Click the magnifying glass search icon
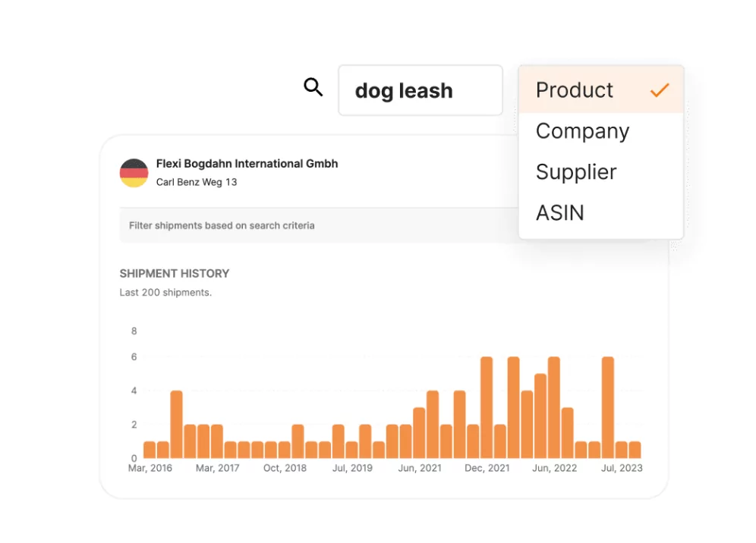The height and width of the screenshot is (543, 756). tap(313, 87)
